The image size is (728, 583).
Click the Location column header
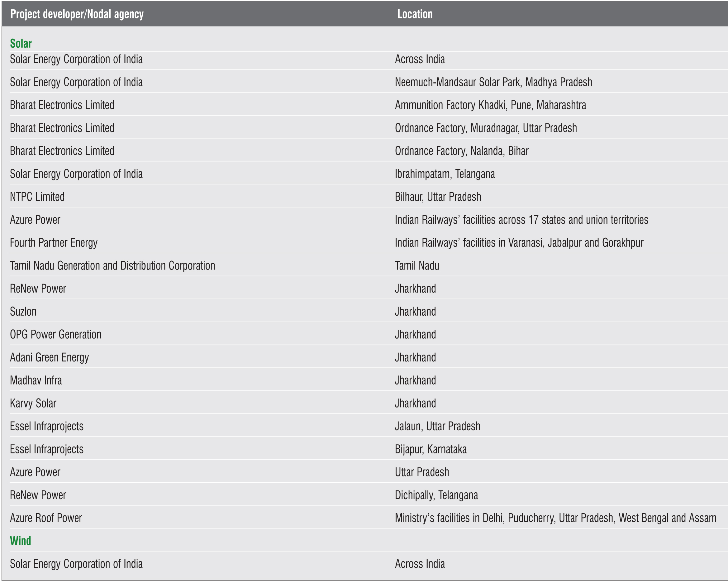[415, 14]
